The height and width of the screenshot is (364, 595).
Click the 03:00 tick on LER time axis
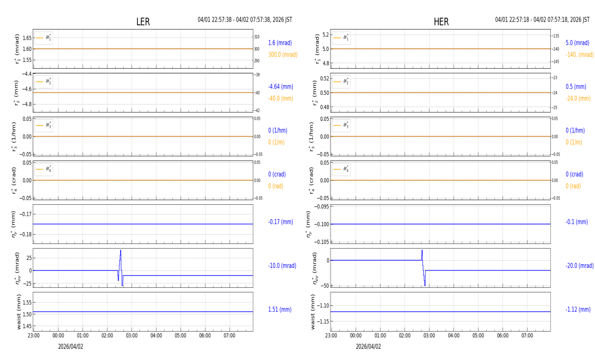[131, 336]
